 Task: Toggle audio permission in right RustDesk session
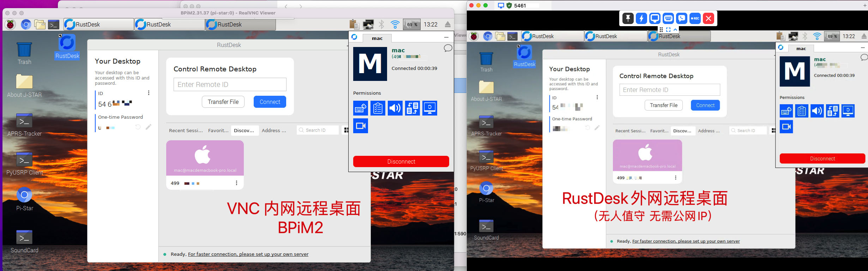[x=817, y=111]
